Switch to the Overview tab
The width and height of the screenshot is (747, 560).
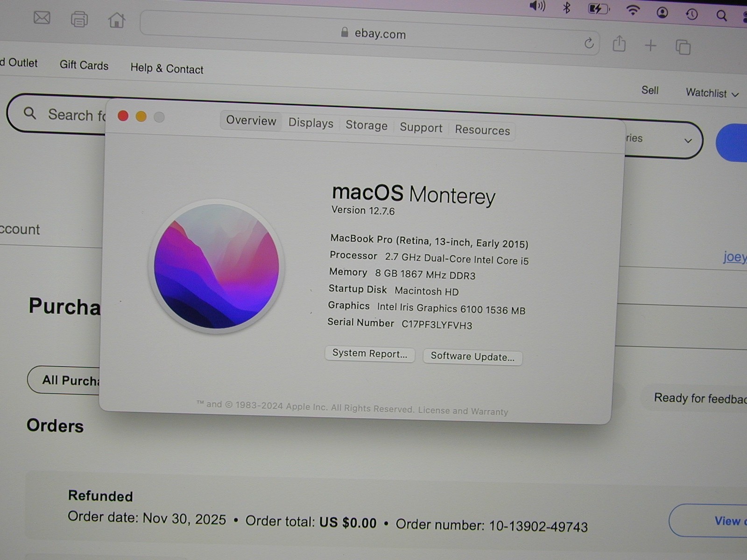coord(251,120)
